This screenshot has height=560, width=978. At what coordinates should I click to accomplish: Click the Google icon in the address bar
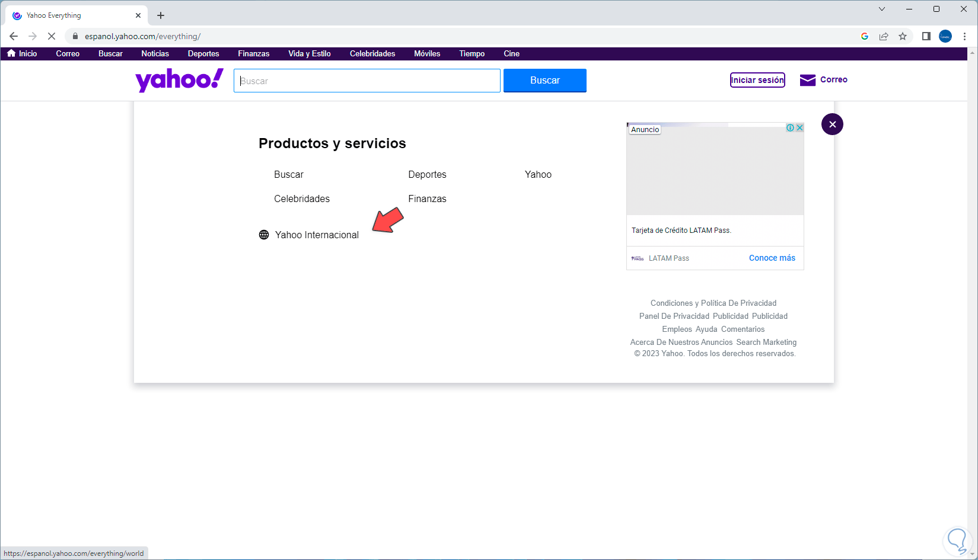(865, 36)
